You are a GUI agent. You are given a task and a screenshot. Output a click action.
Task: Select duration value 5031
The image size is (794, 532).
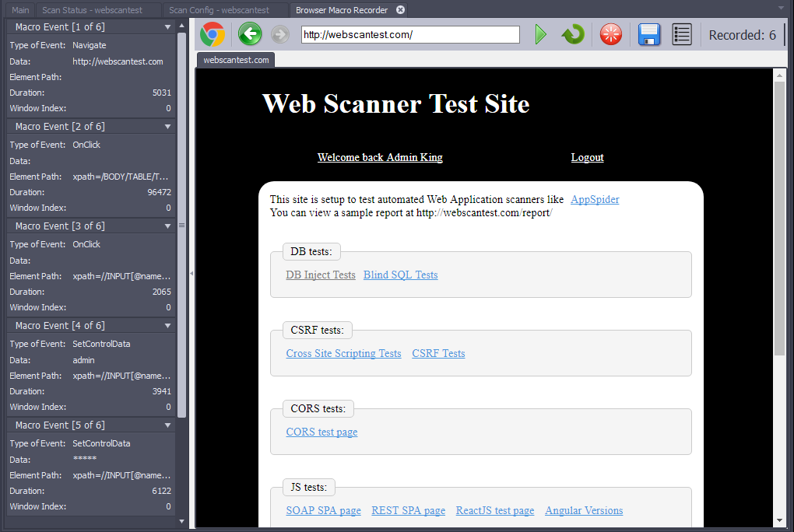click(x=162, y=93)
